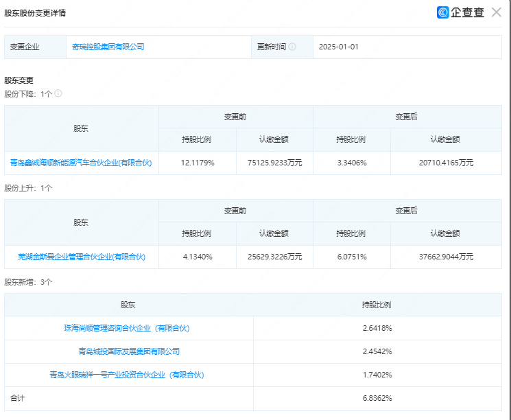The width and height of the screenshot is (511, 420).
Task: Click info icon next to 股份下降
Action: click(x=58, y=93)
